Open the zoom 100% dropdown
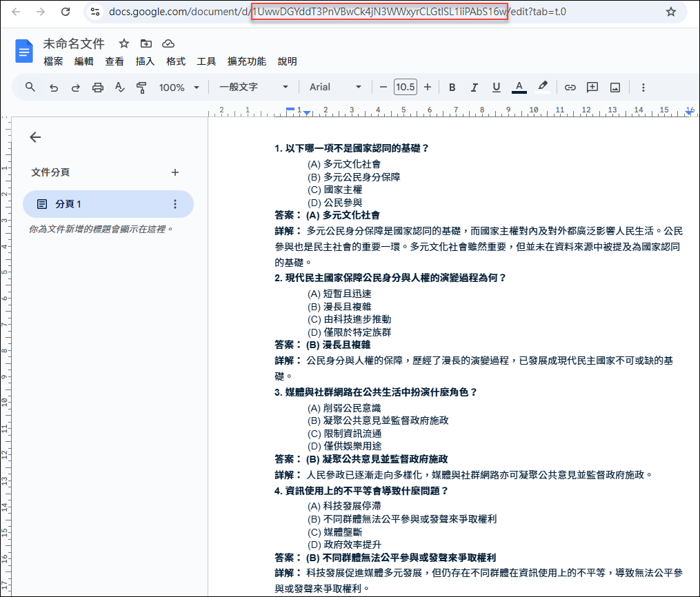 [179, 88]
